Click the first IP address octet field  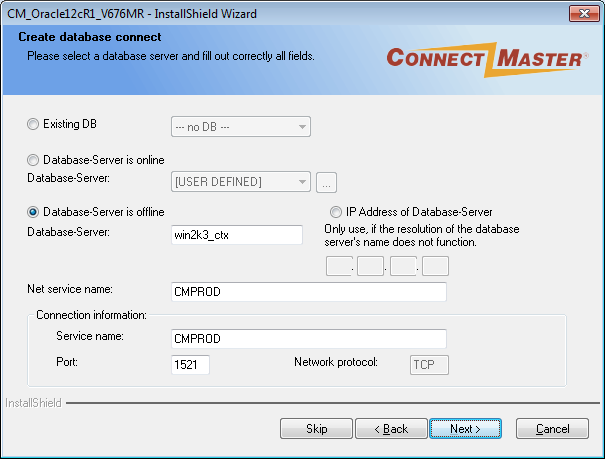point(339,266)
